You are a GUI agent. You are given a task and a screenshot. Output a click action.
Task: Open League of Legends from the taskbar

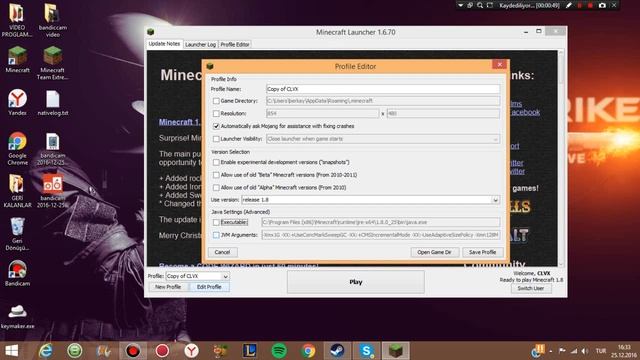point(249,351)
